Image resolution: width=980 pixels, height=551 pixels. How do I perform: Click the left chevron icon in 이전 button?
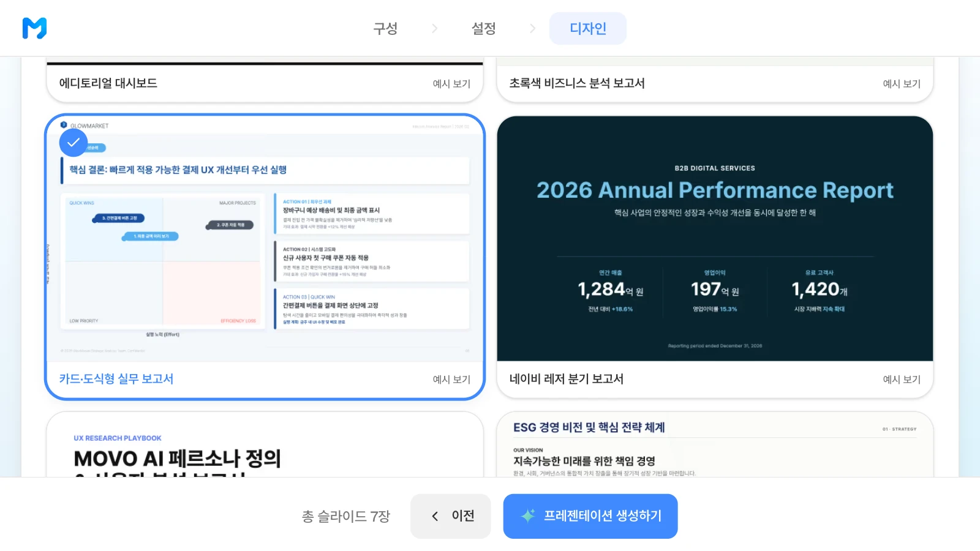435,516
